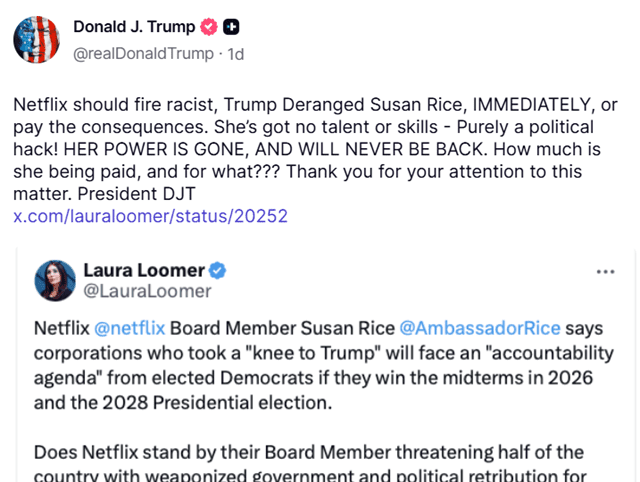Open the @LauraLoomer handle in quoted post
Image resolution: width=640 pixels, height=482 pixels.
(147, 291)
